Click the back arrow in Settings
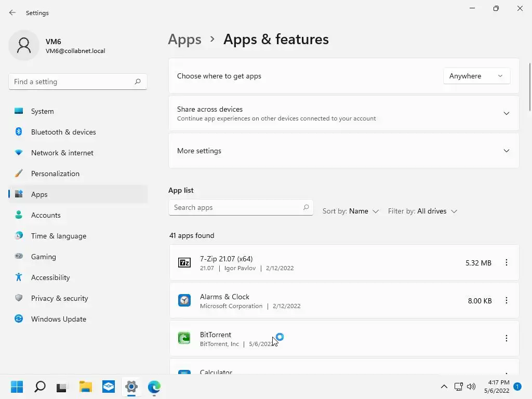Image resolution: width=532 pixels, height=399 pixels. point(12,13)
